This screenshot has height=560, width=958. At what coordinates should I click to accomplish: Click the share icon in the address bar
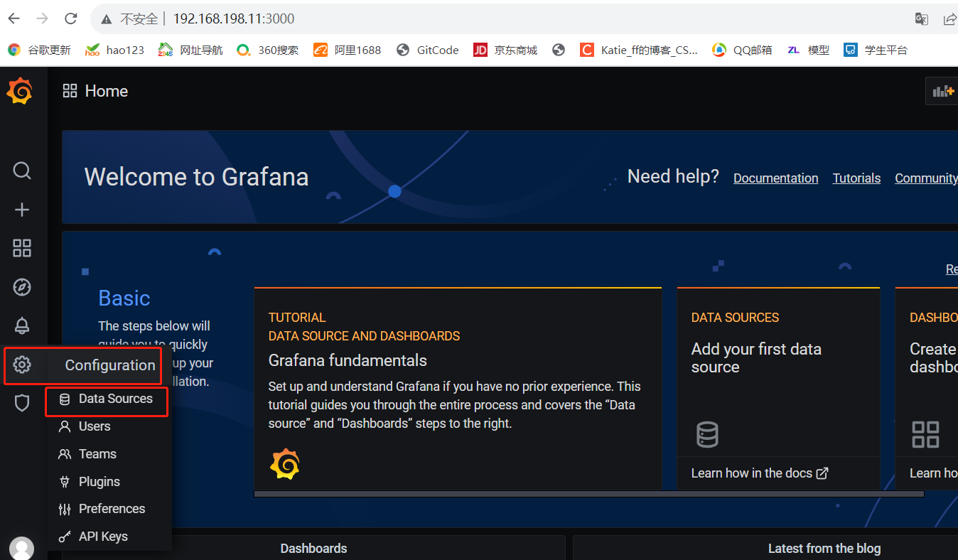[949, 19]
